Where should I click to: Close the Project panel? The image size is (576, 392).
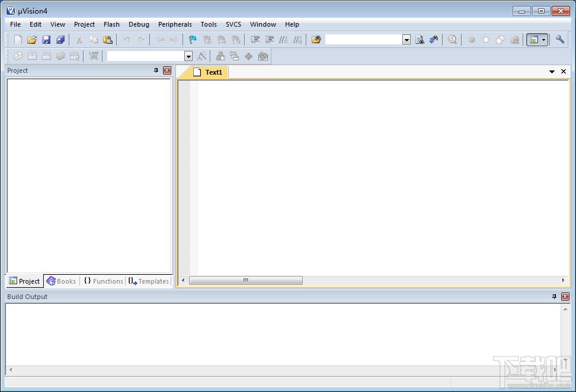pyautogui.click(x=167, y=70)
